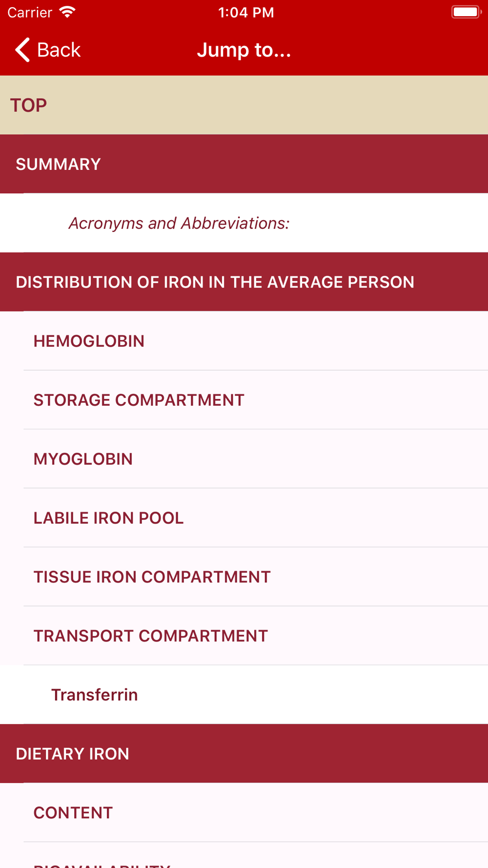Jump to TOP of the article

coord(244,105)
